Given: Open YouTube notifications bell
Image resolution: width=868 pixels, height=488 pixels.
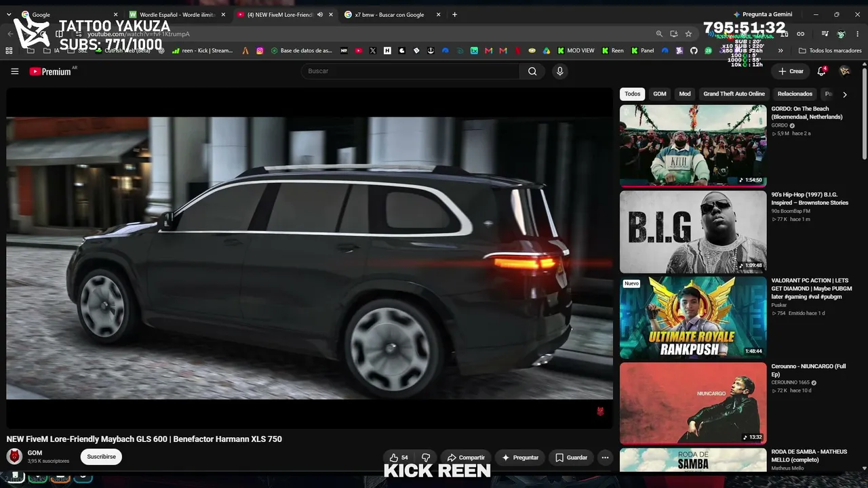Looking at the screenshot, I should click(821, 71).
